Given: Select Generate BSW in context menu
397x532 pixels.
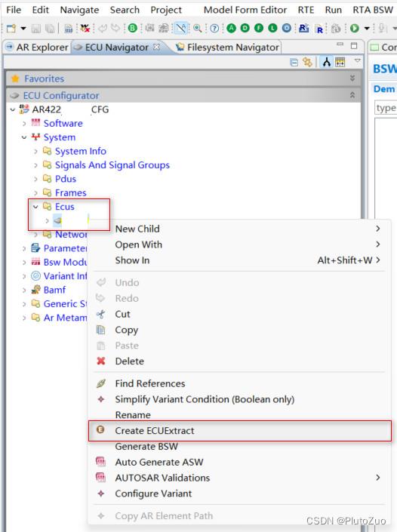Looking at the screenshot, I should [x=146, y=447].
